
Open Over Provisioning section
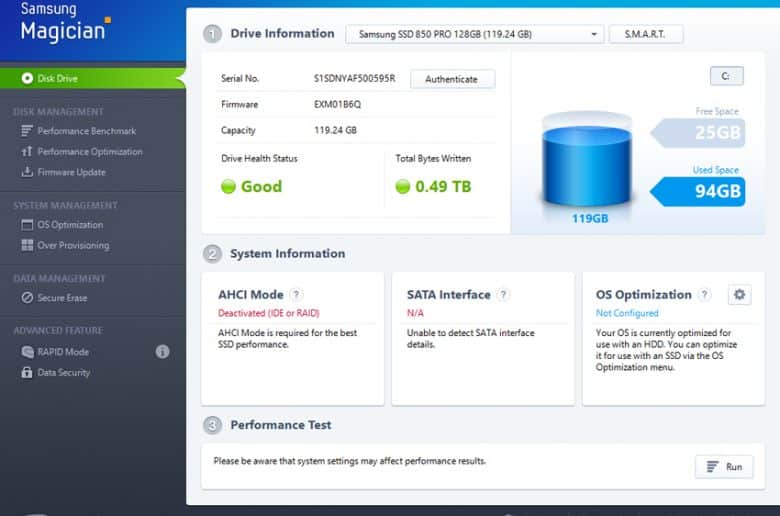coord(74,245)
